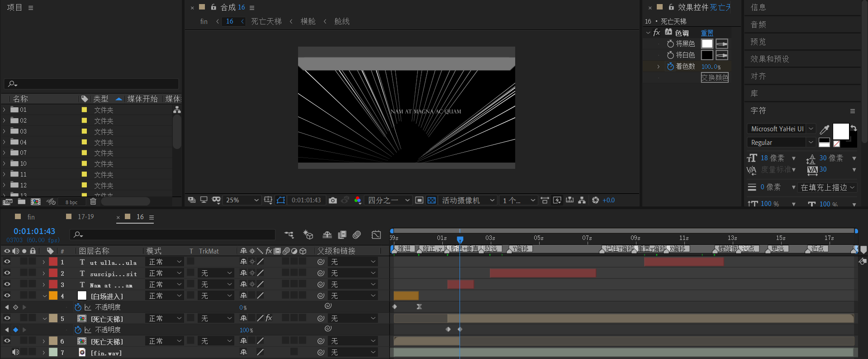Create new folder in Project panel
Image resolution: width=868 pixels, height=359 pixels.
pyautogui.click(x=21, y=201)
